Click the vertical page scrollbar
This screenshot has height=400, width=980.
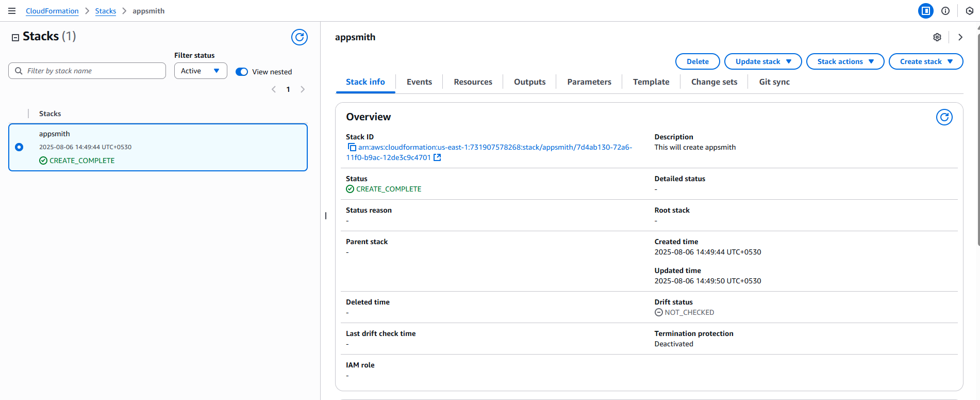click(x=978, y=139)
